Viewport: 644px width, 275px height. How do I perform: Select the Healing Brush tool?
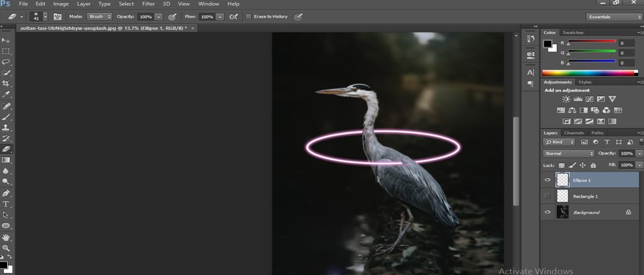click(6, 106)
